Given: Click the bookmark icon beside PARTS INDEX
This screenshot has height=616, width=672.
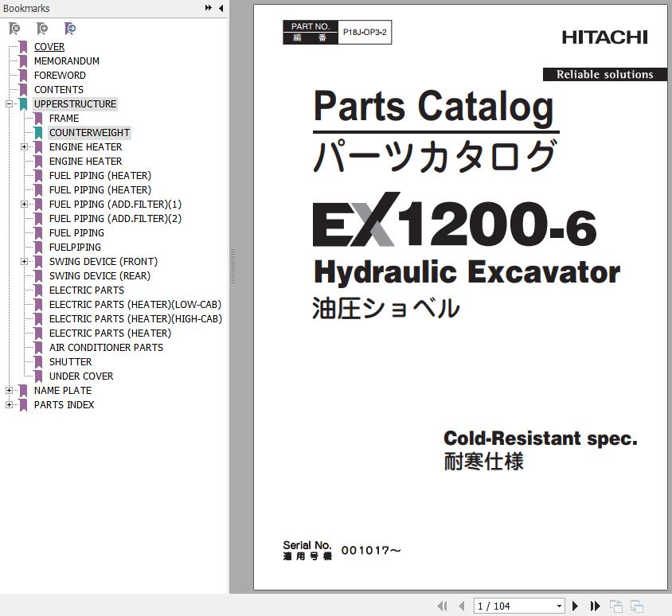Looking at the screenshot, I should (23, 405).
